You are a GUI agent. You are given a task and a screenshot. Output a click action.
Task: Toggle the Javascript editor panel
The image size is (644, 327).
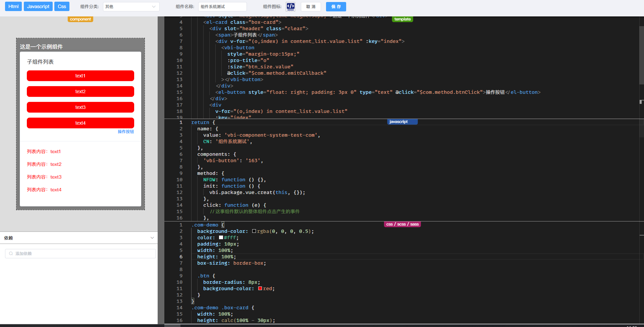coord(38,6)
